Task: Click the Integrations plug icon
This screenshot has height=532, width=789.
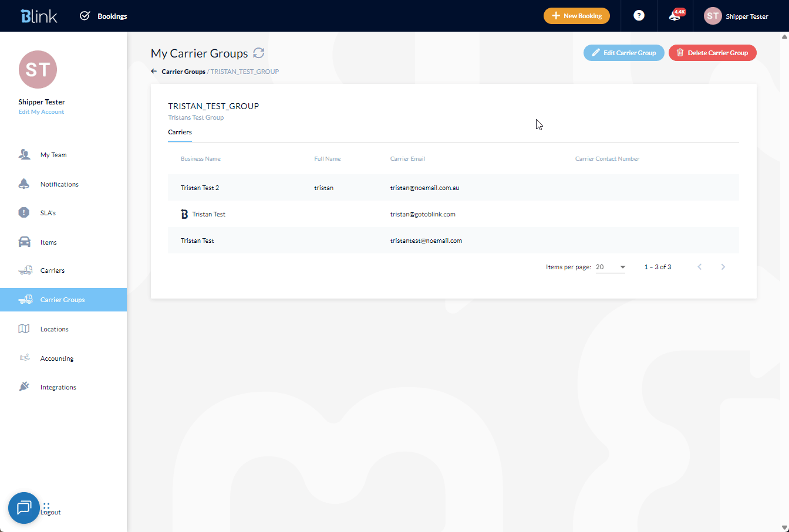Action: point(24,387)
